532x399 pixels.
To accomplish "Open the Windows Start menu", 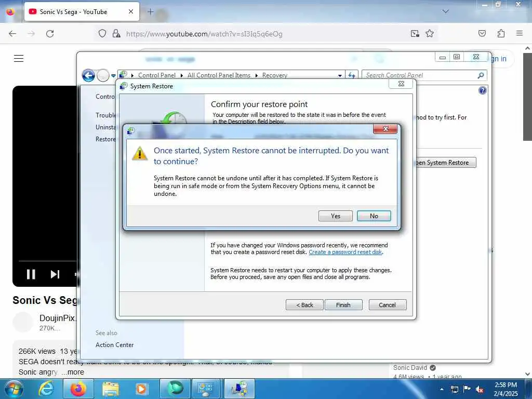I will [14, 389].
